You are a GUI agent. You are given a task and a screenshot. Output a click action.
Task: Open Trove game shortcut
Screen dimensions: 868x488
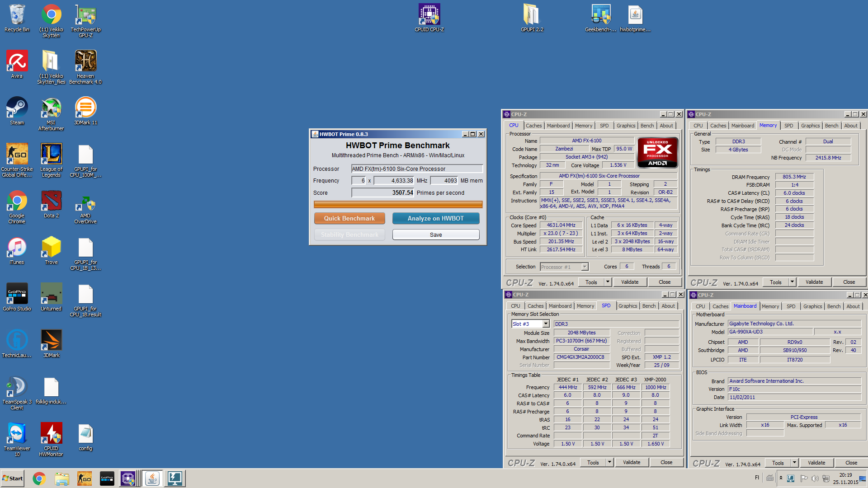click(x=51, y=251)
